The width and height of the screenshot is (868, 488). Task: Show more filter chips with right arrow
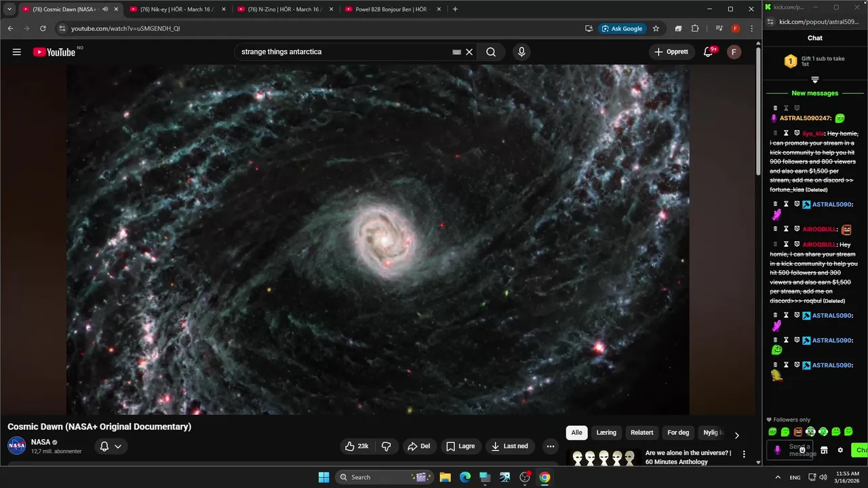[x=737, y=435]
